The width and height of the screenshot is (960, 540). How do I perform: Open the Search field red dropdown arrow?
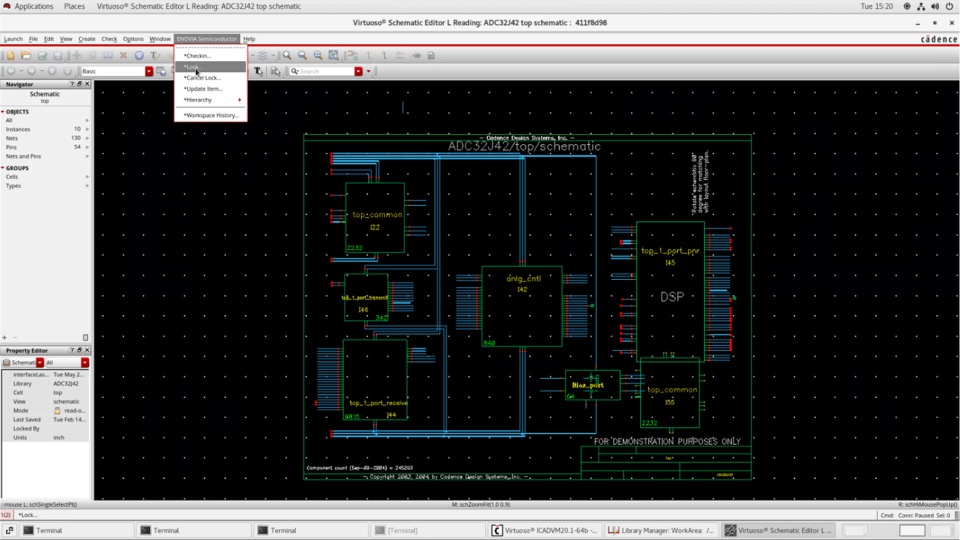[358, 72]
